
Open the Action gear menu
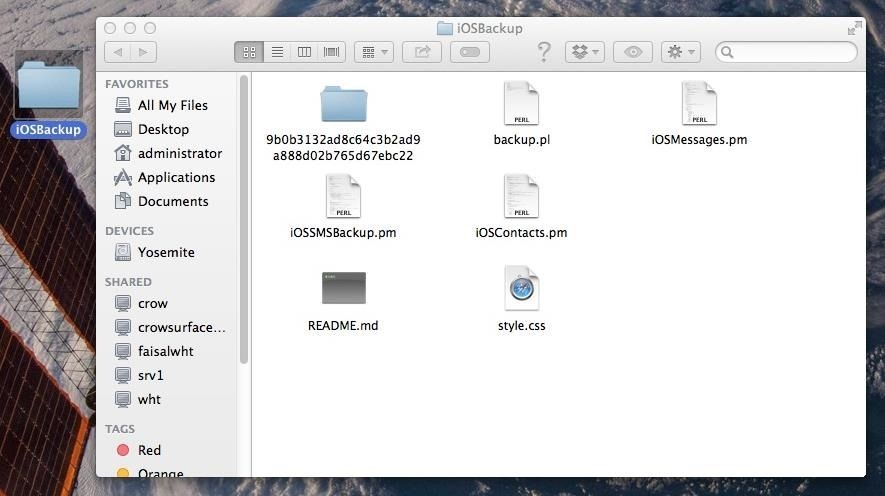pos(679,52)
